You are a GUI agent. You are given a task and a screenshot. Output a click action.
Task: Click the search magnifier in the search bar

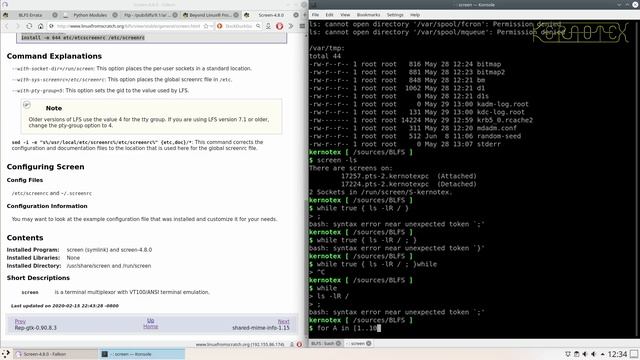click(258, 26)
